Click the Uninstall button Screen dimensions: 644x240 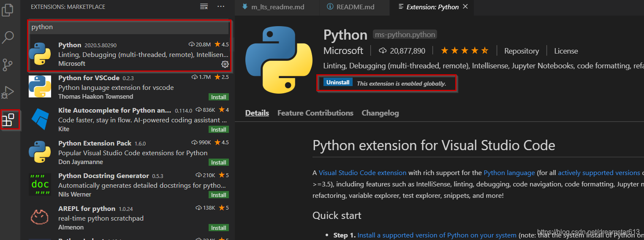click(338, 82)
